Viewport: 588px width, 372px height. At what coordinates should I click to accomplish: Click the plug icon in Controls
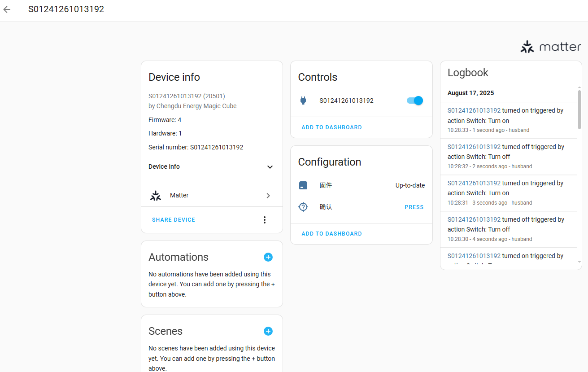(x=303, y=101)
